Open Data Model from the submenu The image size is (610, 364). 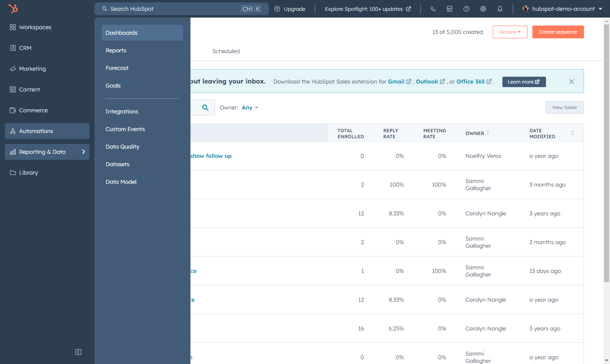point(142,182)
